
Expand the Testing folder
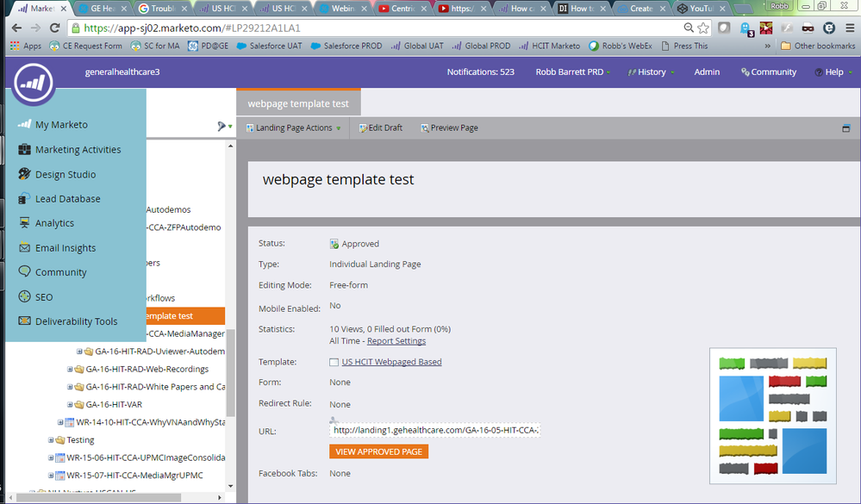point(51,439)
